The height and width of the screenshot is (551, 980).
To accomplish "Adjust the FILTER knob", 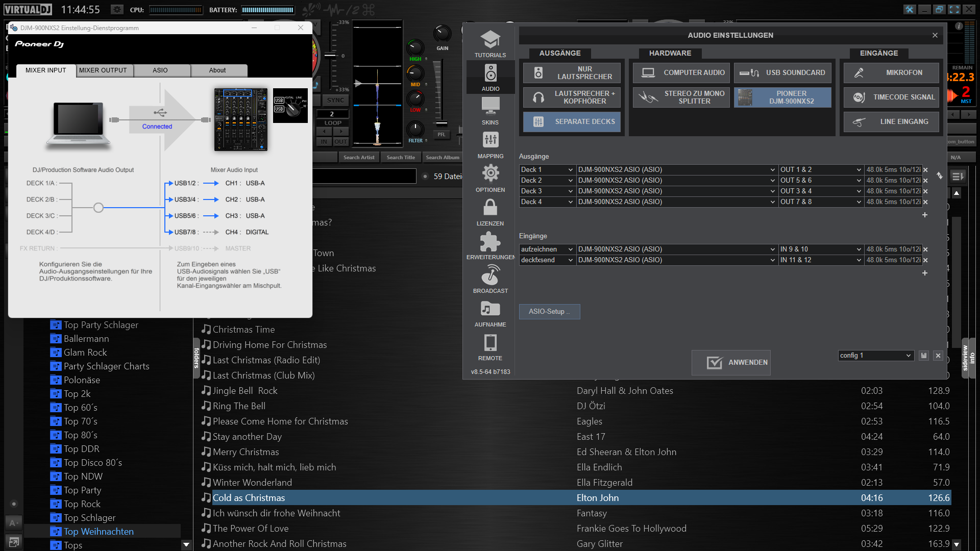I will [415, 129].
